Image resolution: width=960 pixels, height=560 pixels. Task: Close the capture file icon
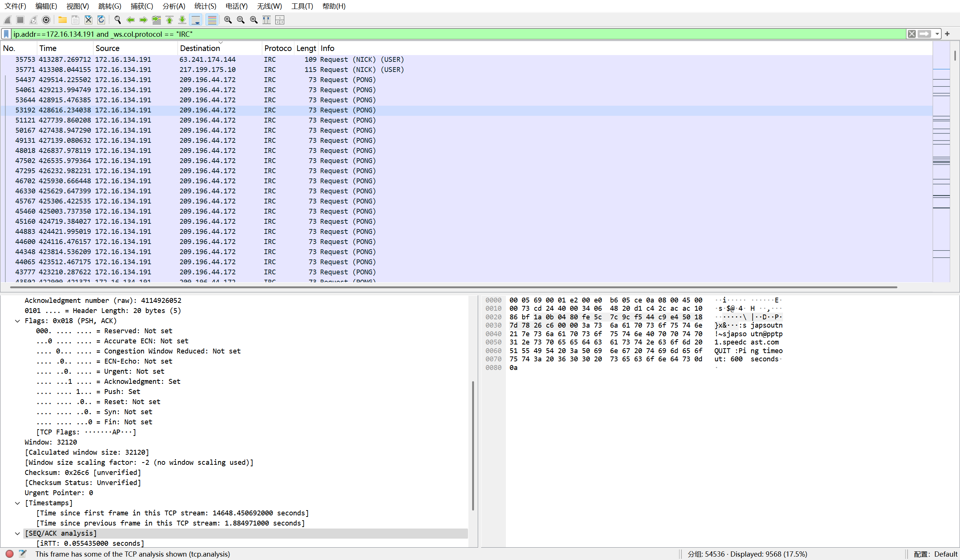(x=88, y=20)
